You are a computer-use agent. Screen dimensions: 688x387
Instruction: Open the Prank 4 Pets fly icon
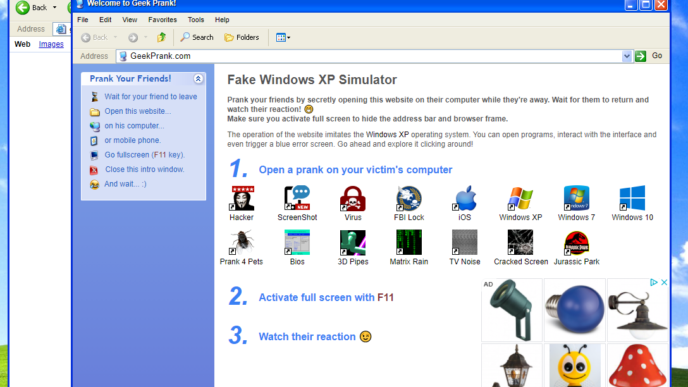241,242
